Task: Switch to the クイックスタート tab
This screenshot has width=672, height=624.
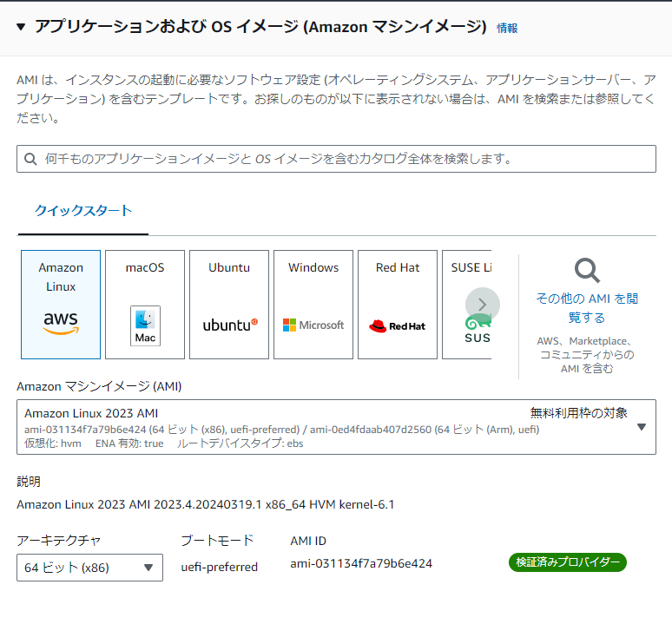Action: [x=83, y=211]
